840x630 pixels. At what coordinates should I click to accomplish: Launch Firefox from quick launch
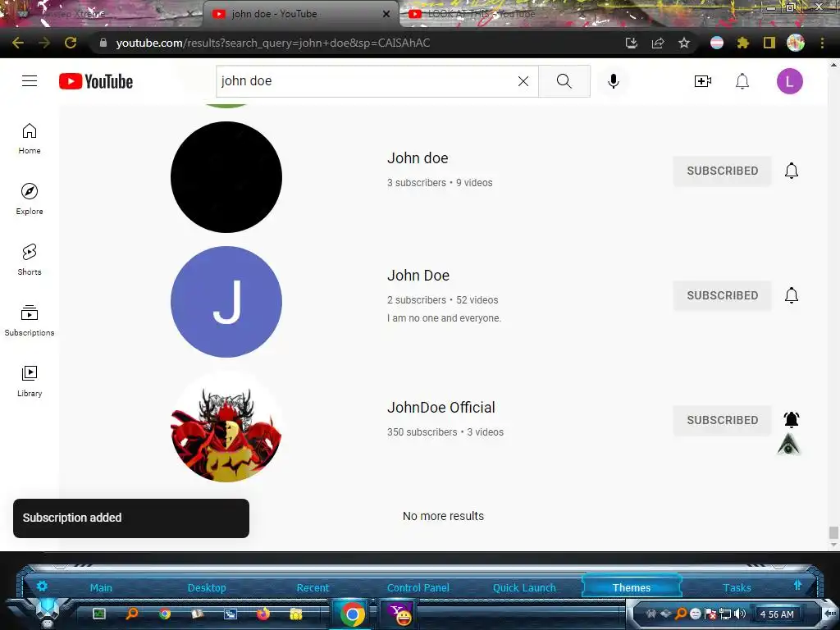[263, 614]
